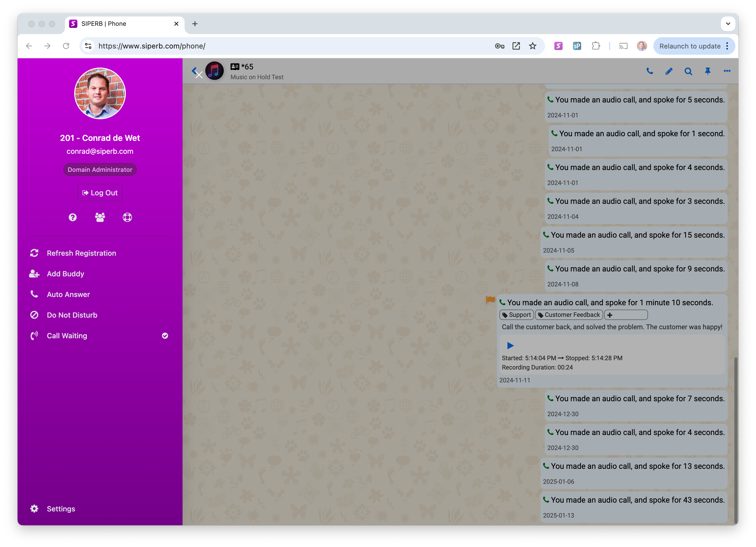Click the 43 seconds audio call entry
This screenshot has height=547, width=756.
(634, 507)
